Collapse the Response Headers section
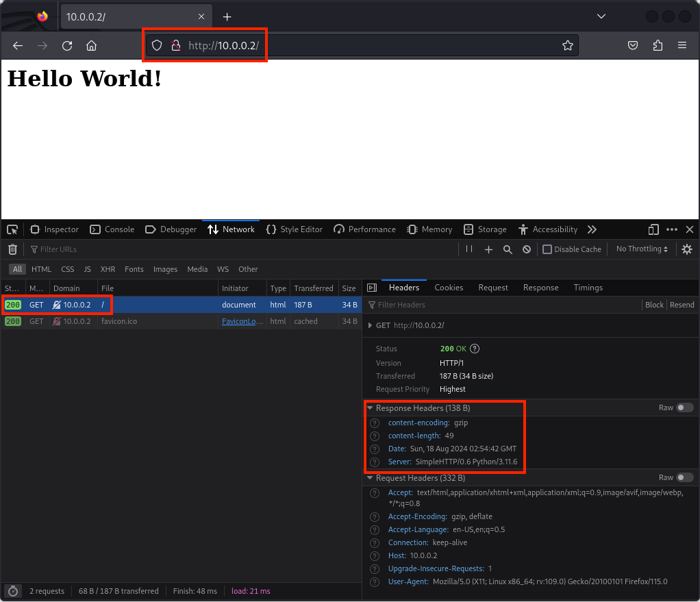 (371, 408)
